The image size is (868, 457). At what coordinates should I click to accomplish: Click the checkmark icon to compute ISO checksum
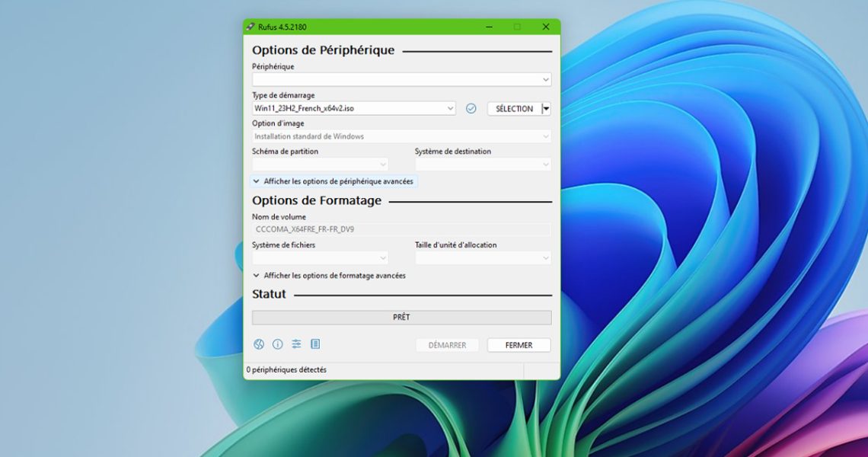coord(471,109)
